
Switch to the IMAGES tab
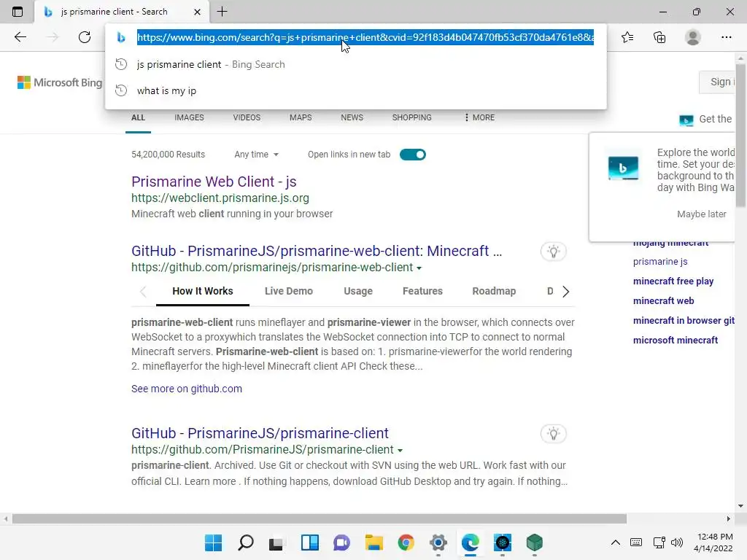(x=189, y=117)
